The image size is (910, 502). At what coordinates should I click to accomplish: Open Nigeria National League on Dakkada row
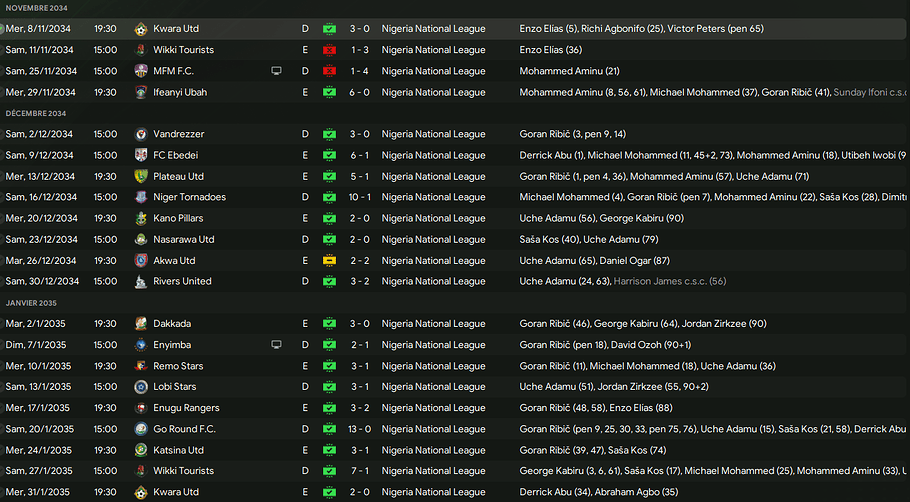tap(433, 324)
